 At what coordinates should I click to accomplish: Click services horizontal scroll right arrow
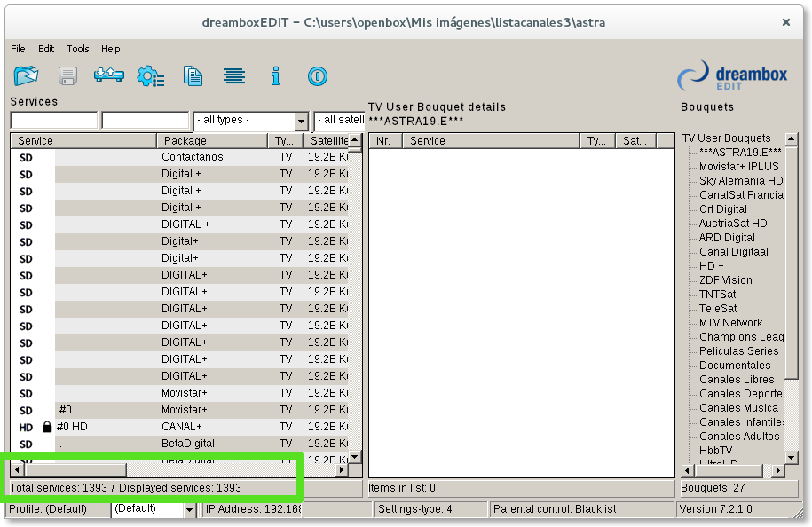(x=342, y=470)
